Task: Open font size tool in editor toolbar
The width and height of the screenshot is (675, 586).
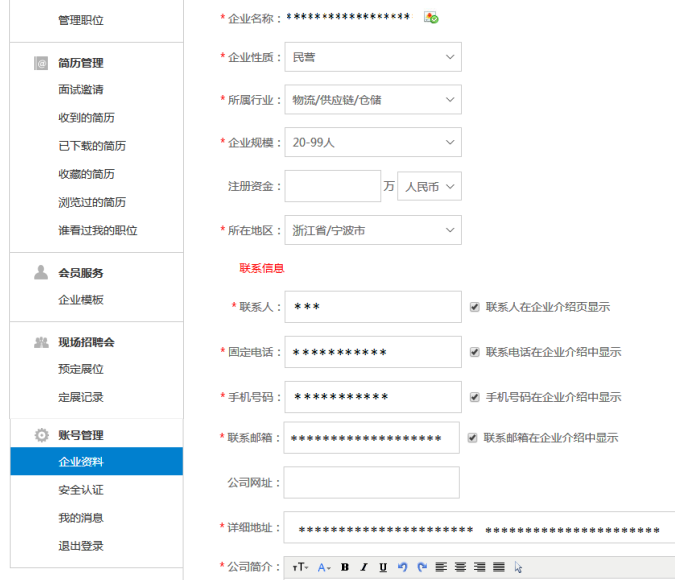Action: point(300,567)
